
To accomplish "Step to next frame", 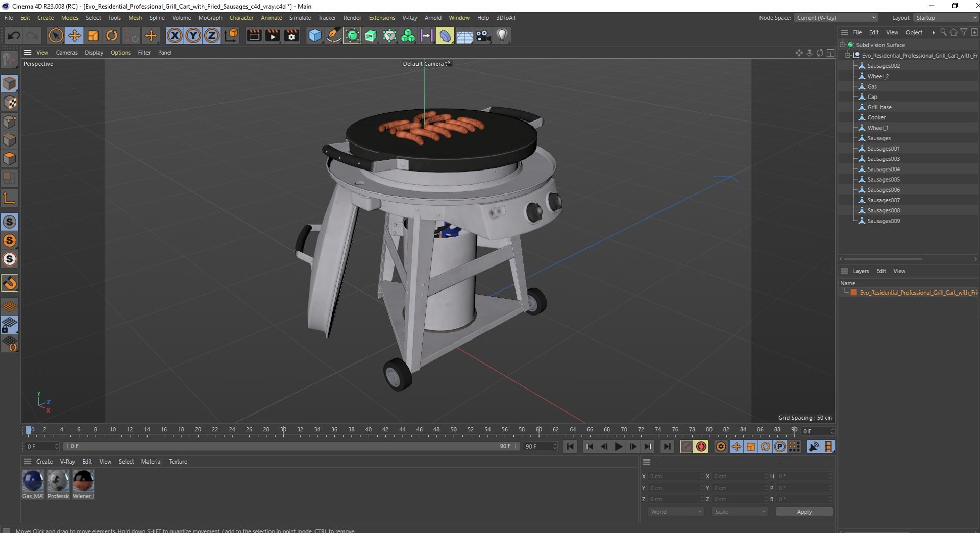I will coord(633,447).
